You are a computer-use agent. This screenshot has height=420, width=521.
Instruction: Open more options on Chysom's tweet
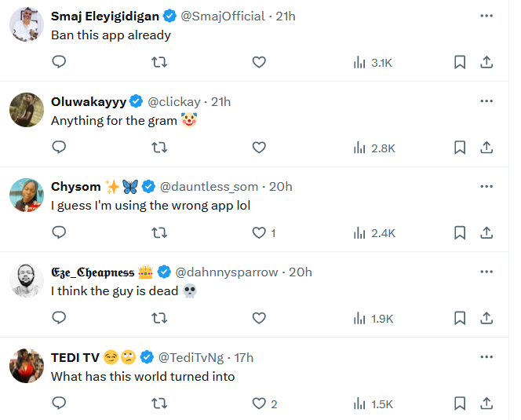pos(486,186)
